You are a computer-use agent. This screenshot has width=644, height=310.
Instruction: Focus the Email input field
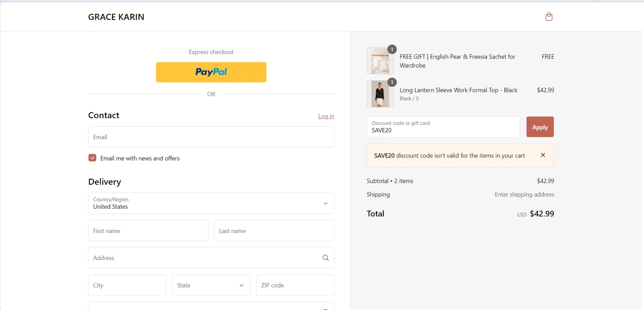(x=211, y=137)
